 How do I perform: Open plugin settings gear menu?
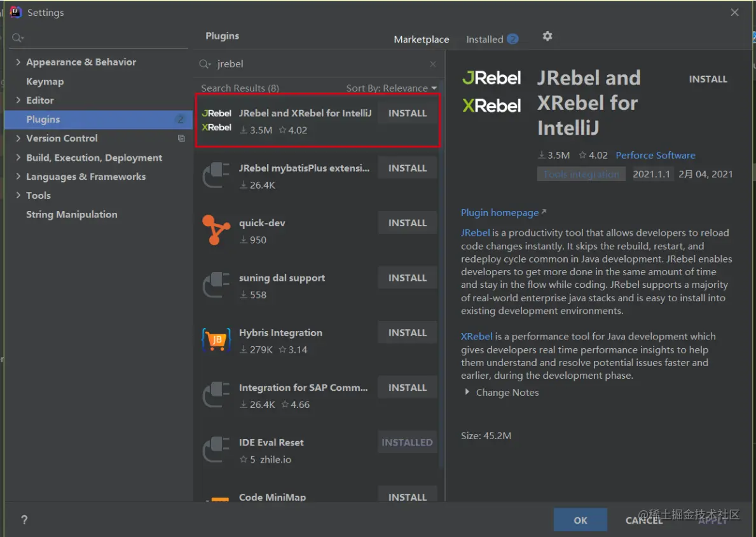click(547, 36)
